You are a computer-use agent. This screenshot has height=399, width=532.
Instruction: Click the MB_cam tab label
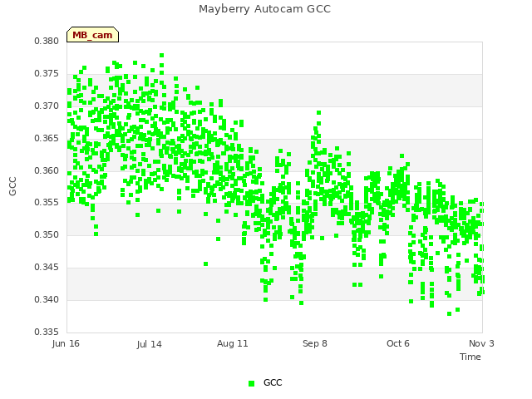pos(92,35)
